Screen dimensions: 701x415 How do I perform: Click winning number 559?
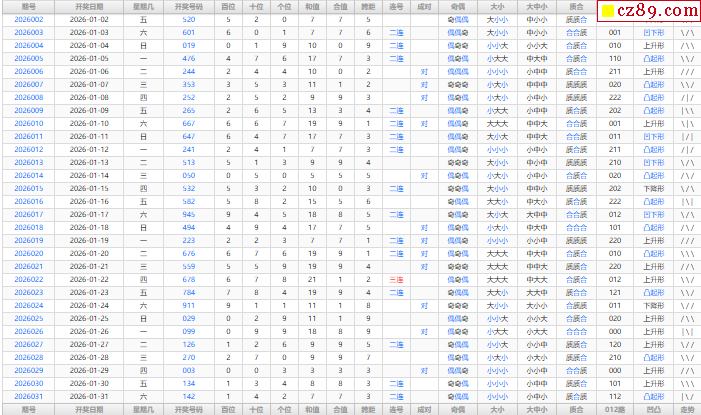[189, 267]
